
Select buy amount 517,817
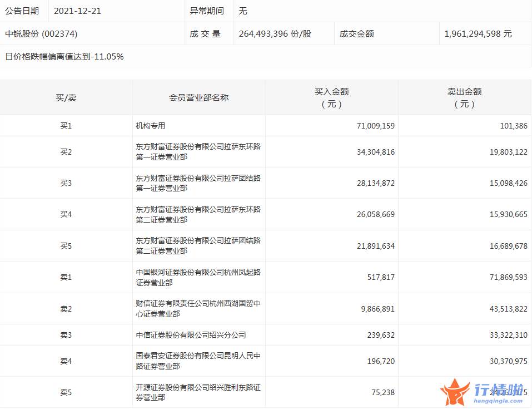click(381, 277)
